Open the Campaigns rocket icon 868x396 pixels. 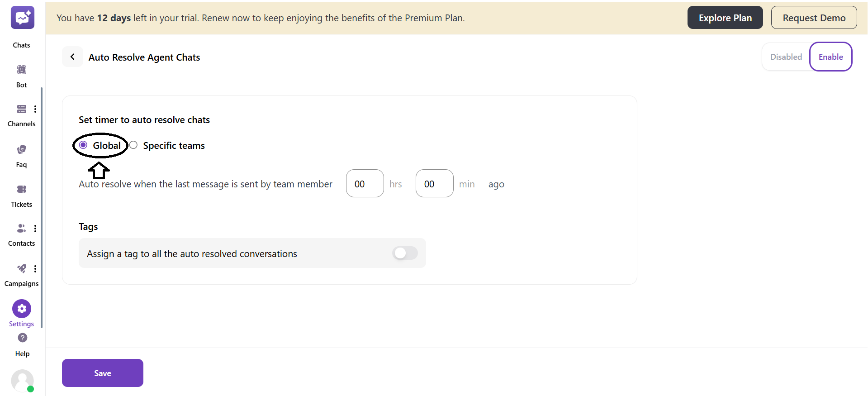click(x=21, y=269)
